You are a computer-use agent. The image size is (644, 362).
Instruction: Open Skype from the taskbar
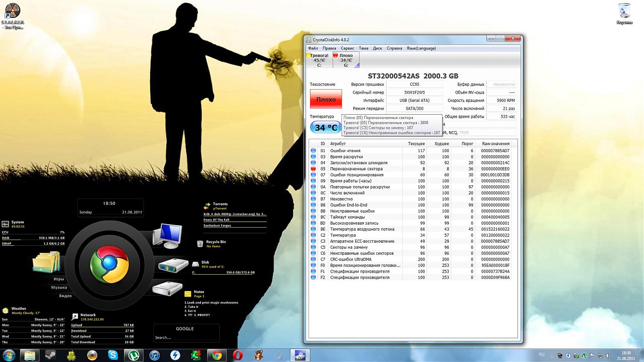click(x=113, y=355)
